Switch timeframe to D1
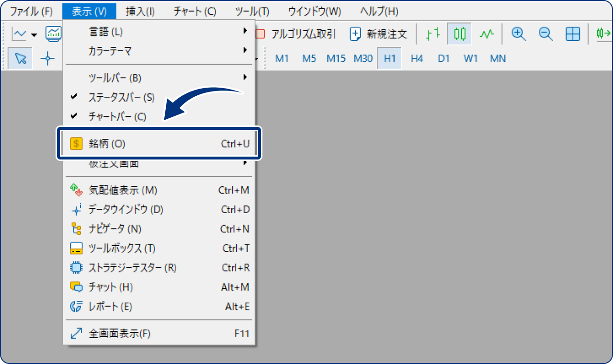 tap(443, 58)
